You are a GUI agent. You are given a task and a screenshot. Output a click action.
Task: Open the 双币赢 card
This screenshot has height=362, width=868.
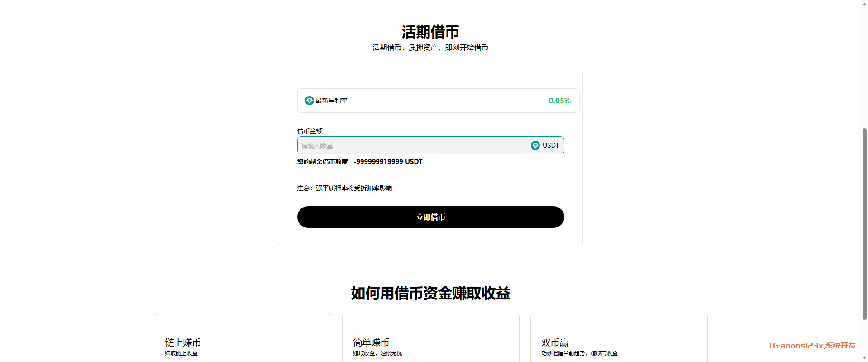coord(619,338)
